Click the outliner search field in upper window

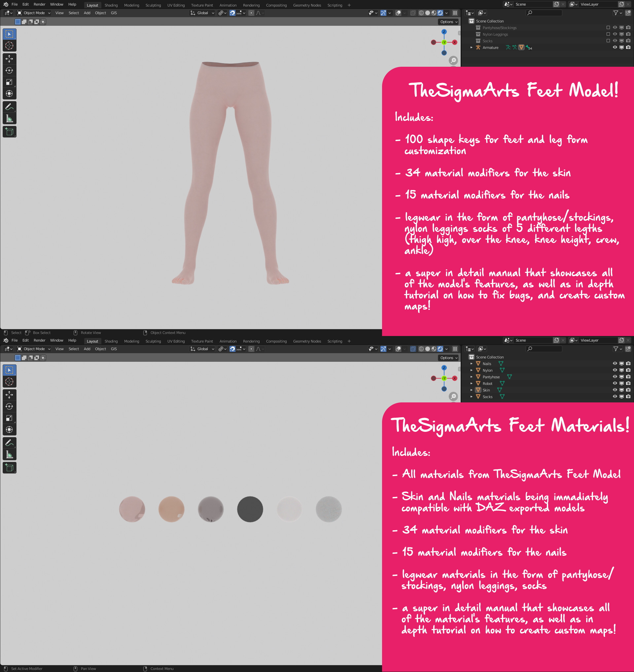[544, 13]
